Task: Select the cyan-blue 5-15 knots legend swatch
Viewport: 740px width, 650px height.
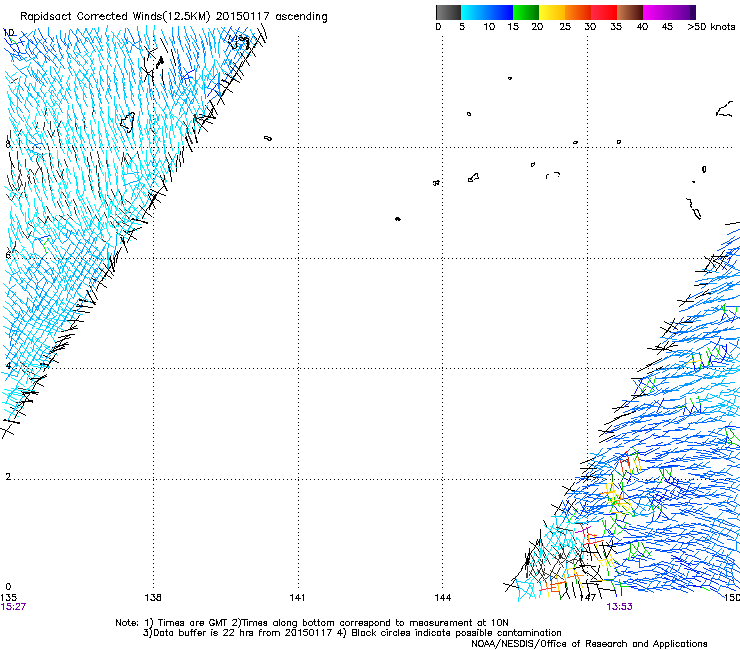Action: point(487,12)
